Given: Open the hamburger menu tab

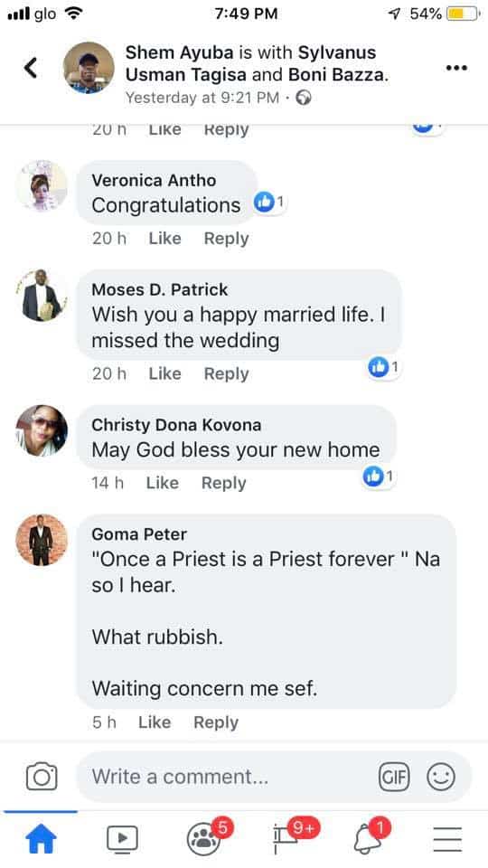Looking at the screenshot, I should (x=447, y=839).
